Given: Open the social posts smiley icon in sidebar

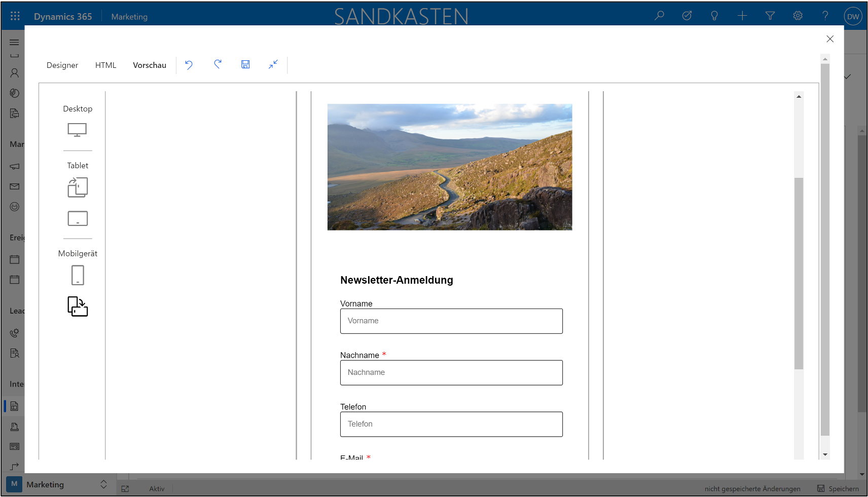Looking at the screenshot, I should point(14,207).
